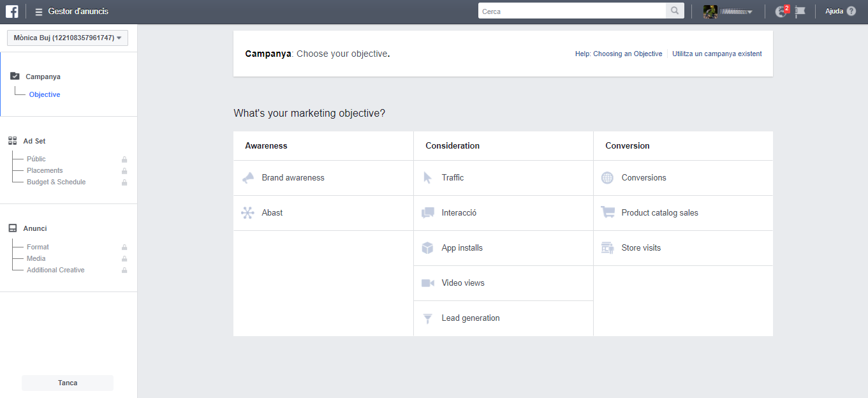
Task: Click the Budget & Schedule tree item
Action: [x=56, y=182]
